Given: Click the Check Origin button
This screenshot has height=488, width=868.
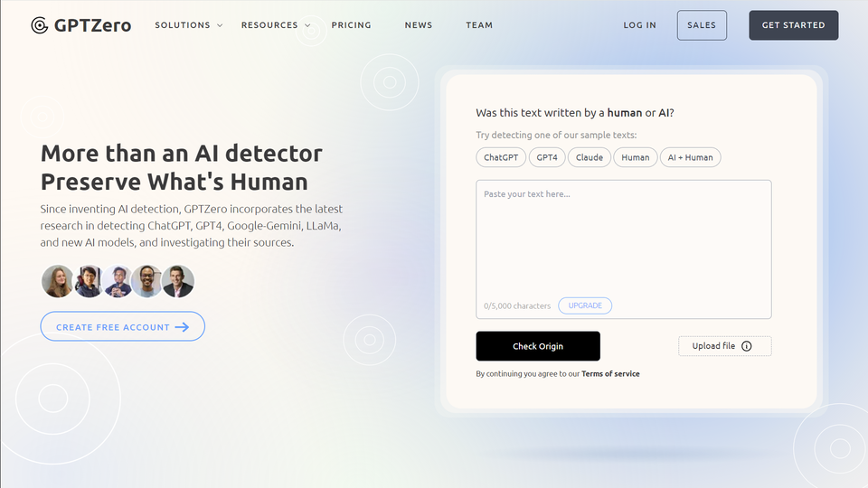Looking at the screenshot, I should pos(538,346).
